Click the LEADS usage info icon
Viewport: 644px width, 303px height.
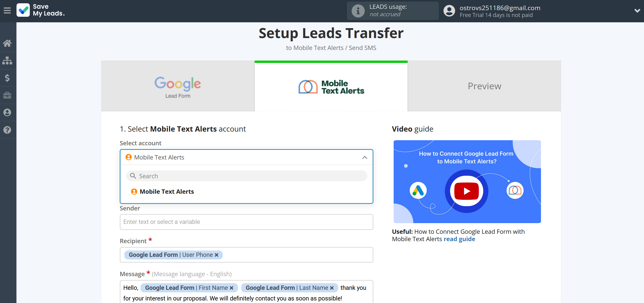pyautogui.click(x=358, y=11)
